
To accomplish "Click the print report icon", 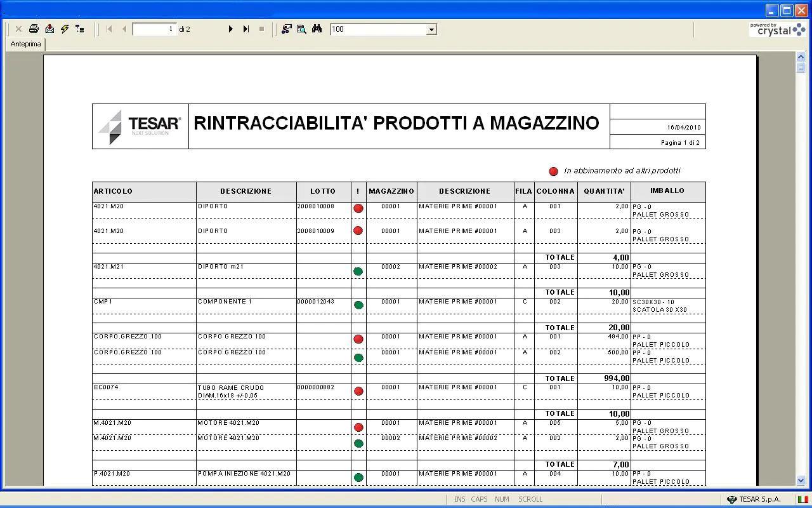I will 34,29.
